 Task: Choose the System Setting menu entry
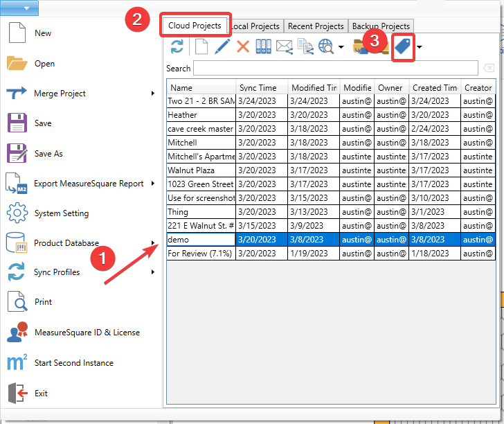(x=62, y=213)
